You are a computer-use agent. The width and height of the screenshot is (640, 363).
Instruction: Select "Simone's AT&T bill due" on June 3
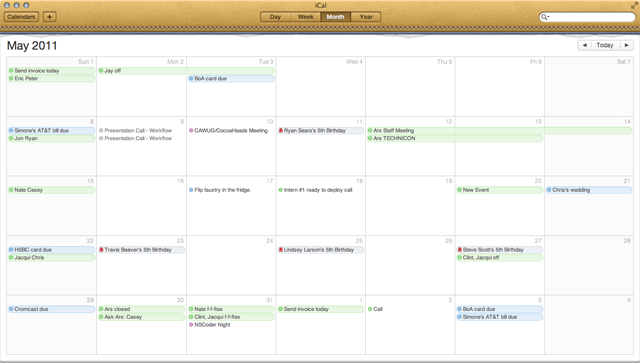pyautogui.click(x=500, y=317)
